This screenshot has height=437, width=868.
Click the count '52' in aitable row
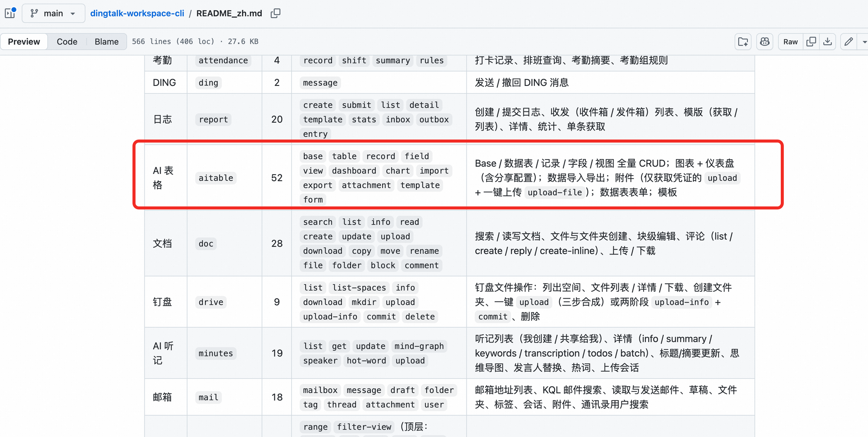coord(277,178)
